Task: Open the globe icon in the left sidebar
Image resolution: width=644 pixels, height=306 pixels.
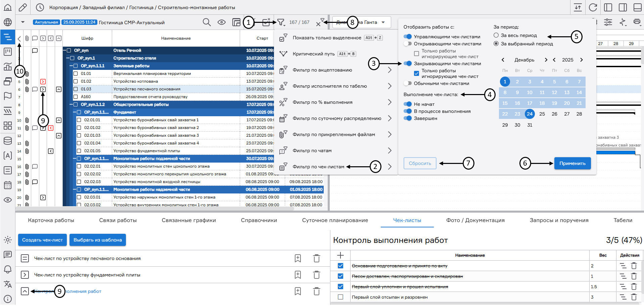Action: tap(7, 22)
